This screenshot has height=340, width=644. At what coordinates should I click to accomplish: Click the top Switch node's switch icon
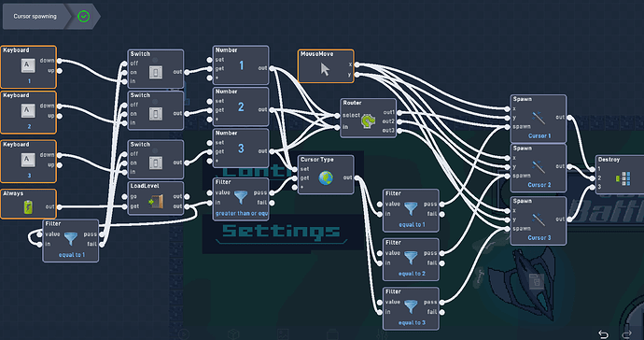pos(155,72)
